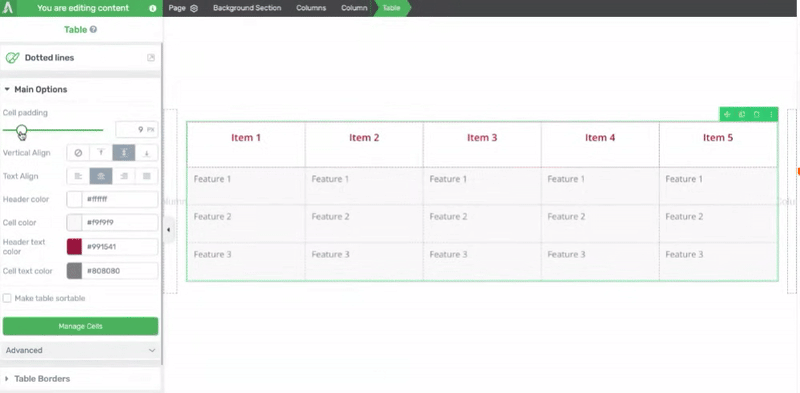Click the Item 2 header cell
The image size is (800, 393).
click(364, 144)
